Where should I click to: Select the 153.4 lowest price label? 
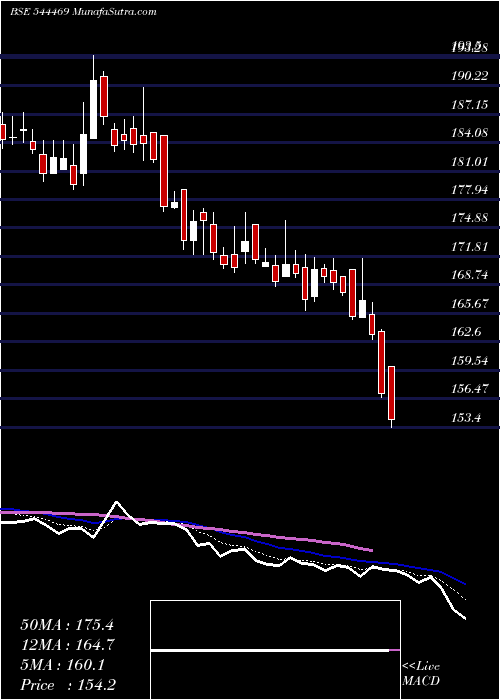(x=467, y=418)
